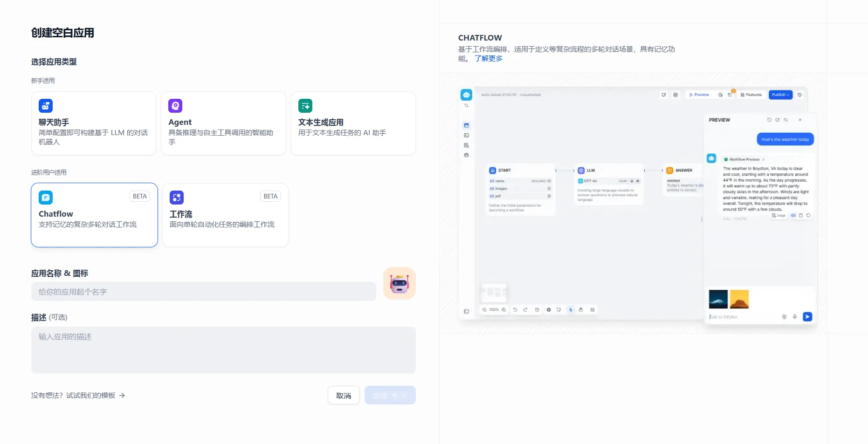Image resolution: width=868 pixels, height=444 pixels.
Task: Click the robot emoji app icon picker
Action: [399, 283]
